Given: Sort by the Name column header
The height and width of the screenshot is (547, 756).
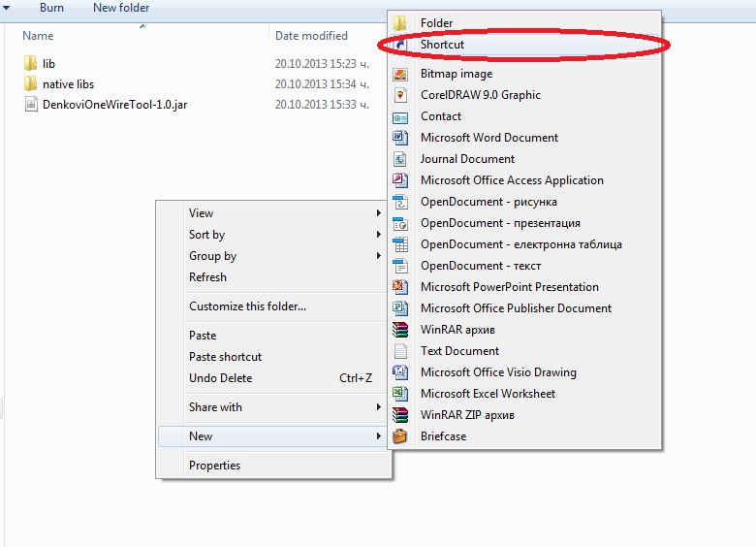Looking at the screenshot, I should 38,36.
